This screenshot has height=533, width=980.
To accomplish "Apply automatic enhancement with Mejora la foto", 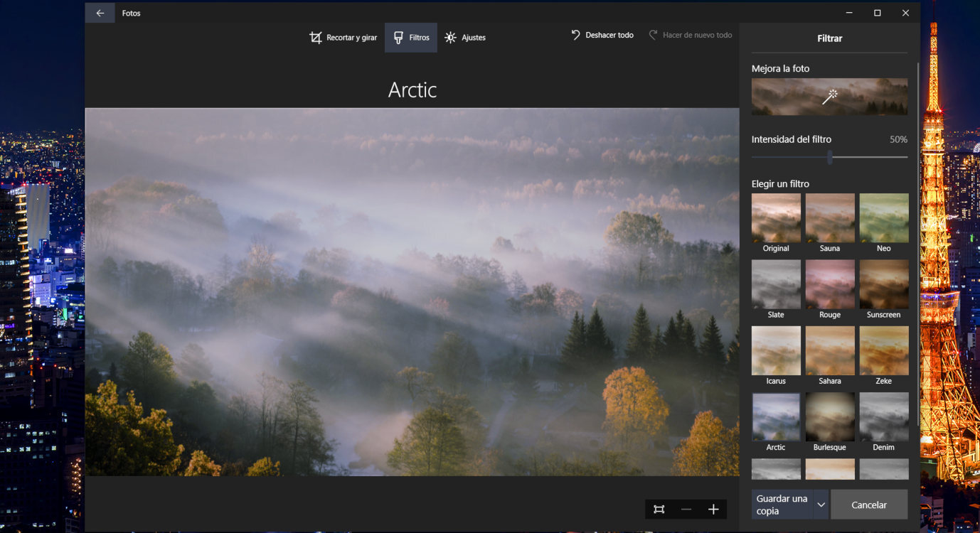I will (829, 97).
